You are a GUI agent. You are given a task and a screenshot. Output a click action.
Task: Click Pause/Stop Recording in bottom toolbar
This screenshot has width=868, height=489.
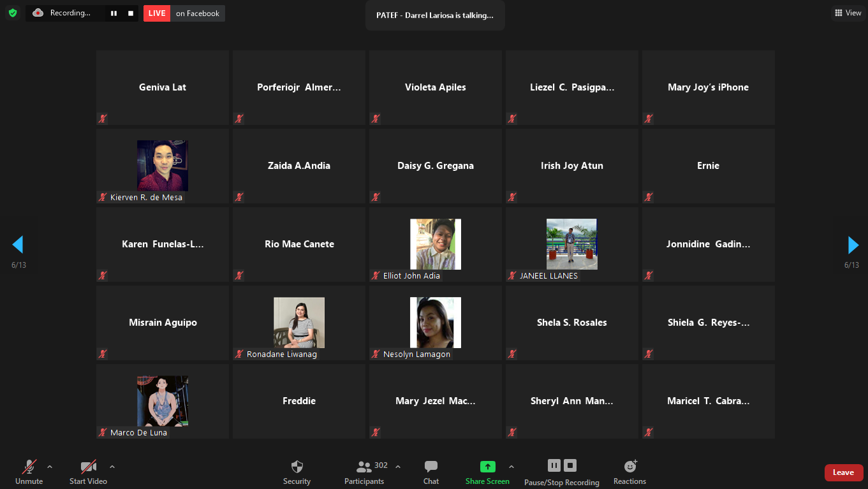click(561, 472)
